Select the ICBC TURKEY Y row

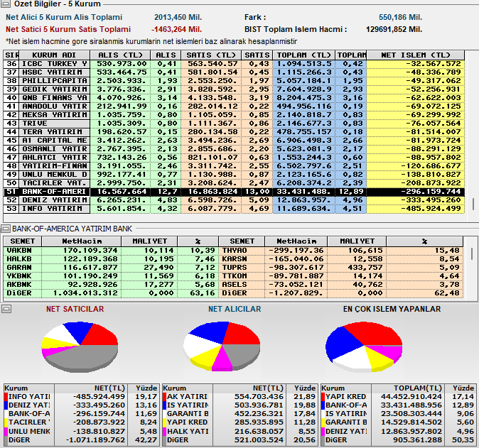[234, 64]
